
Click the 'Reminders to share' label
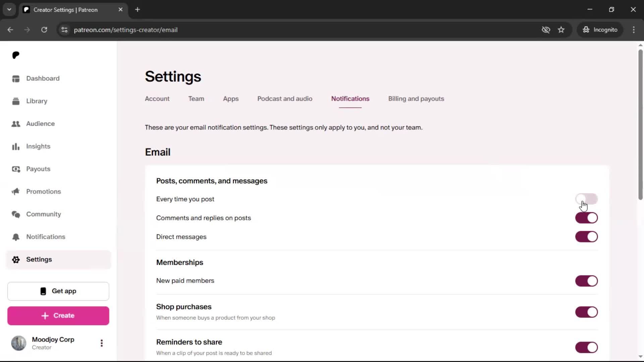(189, 342)
